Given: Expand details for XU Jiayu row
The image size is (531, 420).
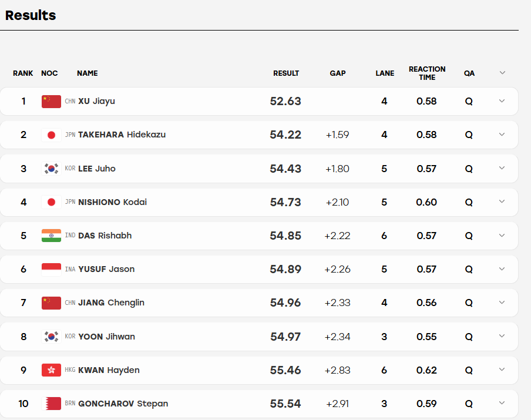Looking at the screenshot, I should [502, 101].
